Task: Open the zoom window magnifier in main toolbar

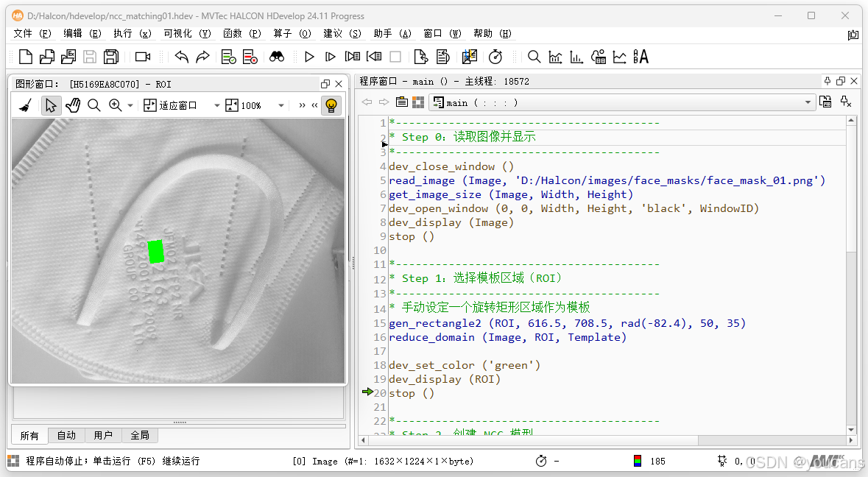Action: (x=534, y=57)
